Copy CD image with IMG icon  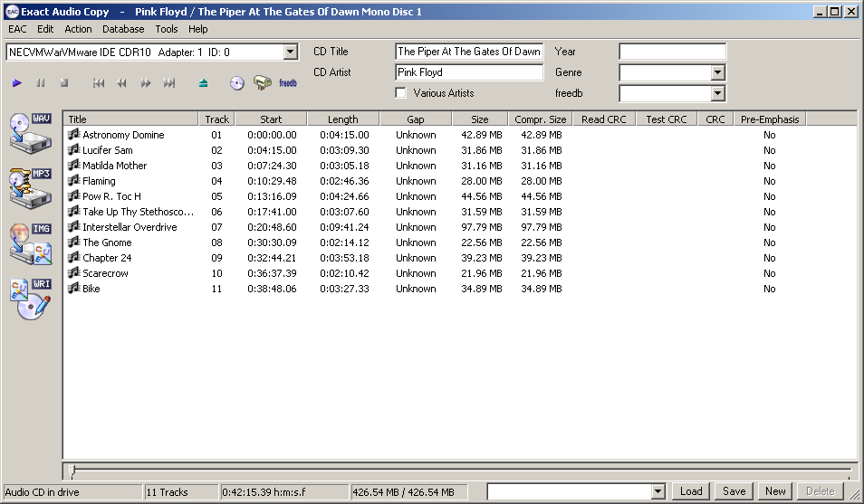click(x=31, y=243)
